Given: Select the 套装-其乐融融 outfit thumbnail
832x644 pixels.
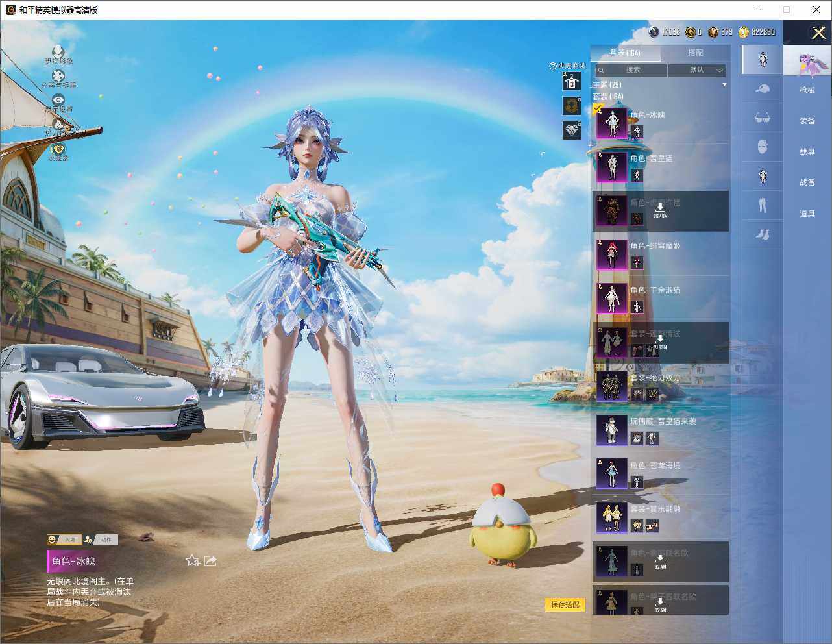Looking at the screenshot, I should [611, 518].
